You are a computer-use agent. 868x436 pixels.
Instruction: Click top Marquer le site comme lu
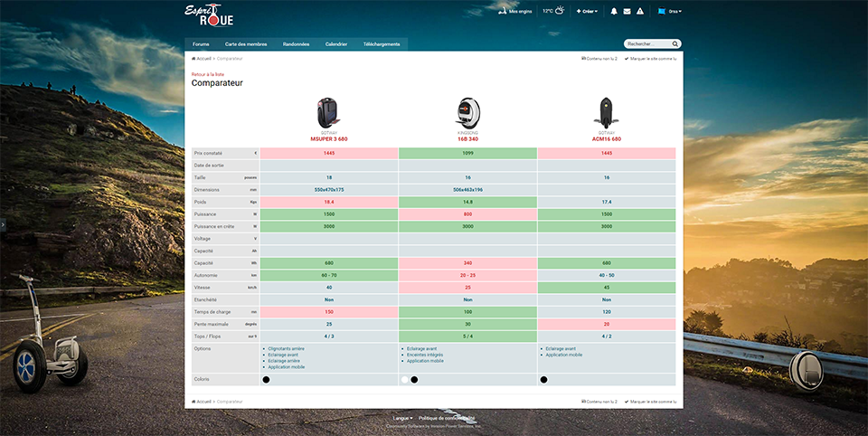tap(653, 58)
